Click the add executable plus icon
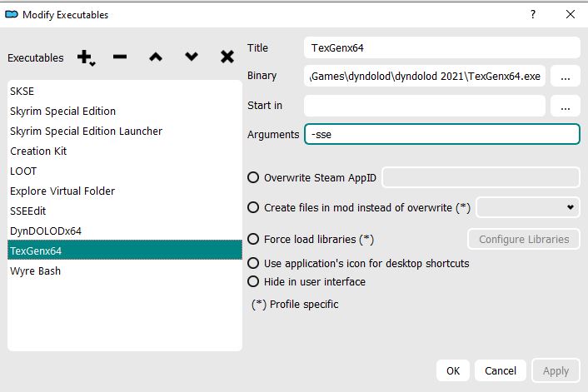Screen dimensions: 588x392 click(85, 57)
